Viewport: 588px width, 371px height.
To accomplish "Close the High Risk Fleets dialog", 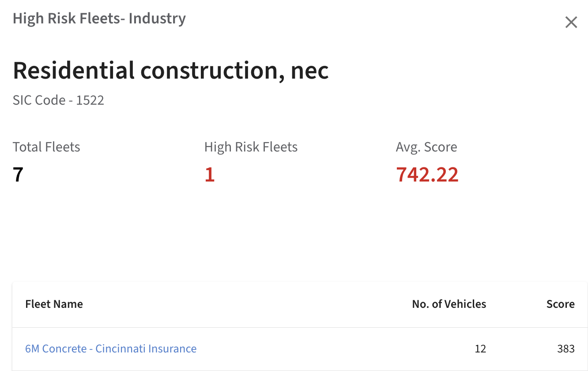I will coord(571,22).
